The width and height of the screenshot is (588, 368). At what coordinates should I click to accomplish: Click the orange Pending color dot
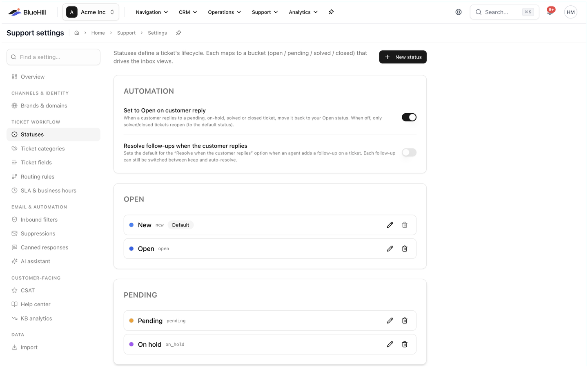click(131, 321)
